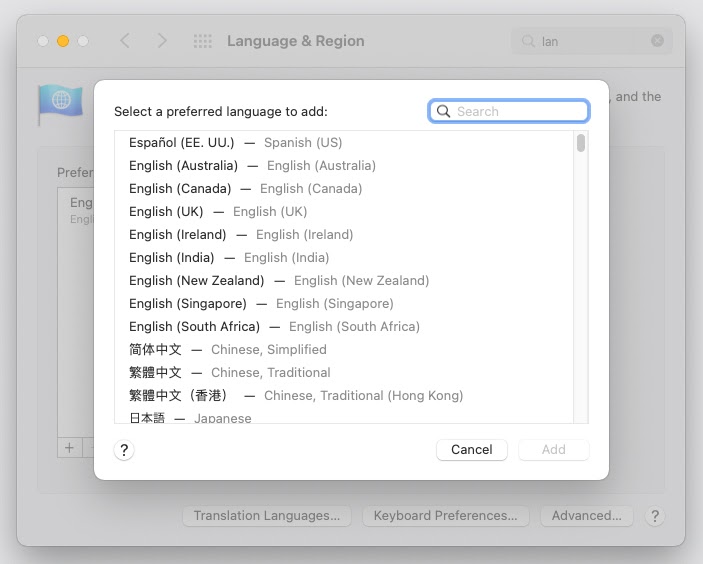Select English (New Zealand) in the list

[344, 281]
